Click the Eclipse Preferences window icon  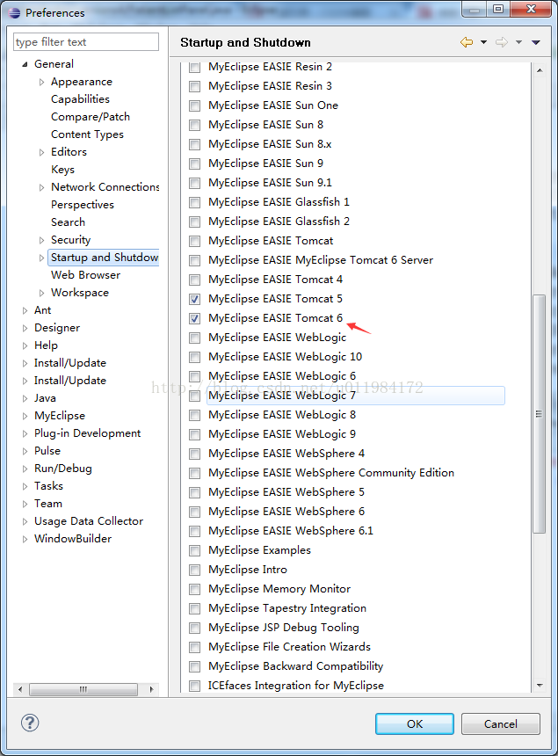(14, 12)
